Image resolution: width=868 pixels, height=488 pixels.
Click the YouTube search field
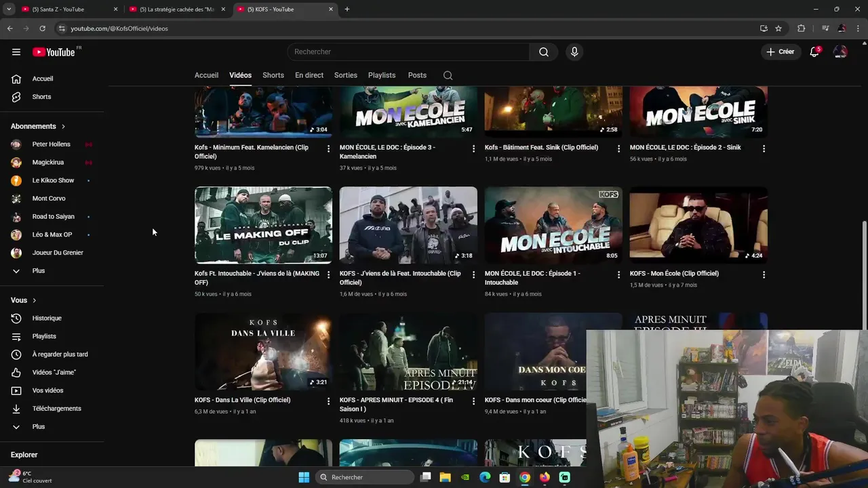tap(408, 52)
